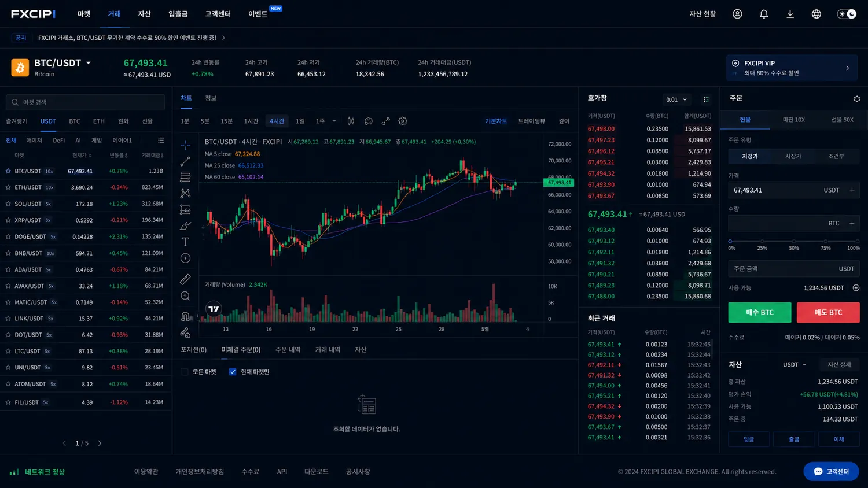Image resolution: width=868 pixels, height=488 pixels.
Task: Click the 출금 withdraw button
Action: click(794, 439)
